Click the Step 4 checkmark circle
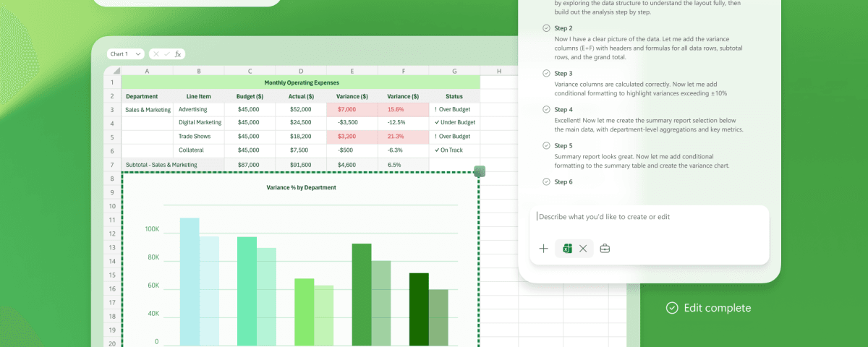Screen dimensions: 868x347 [545, 110]
